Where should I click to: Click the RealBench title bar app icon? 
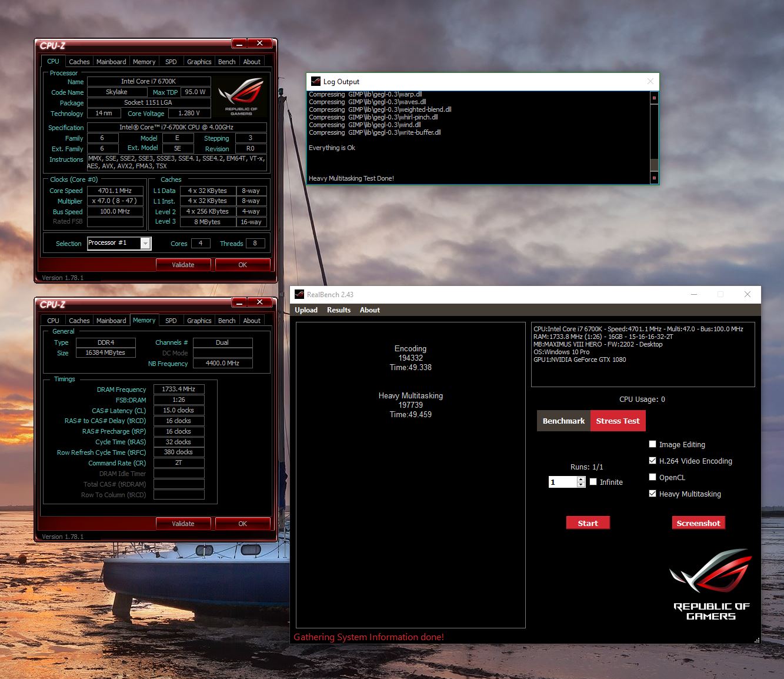299,294
